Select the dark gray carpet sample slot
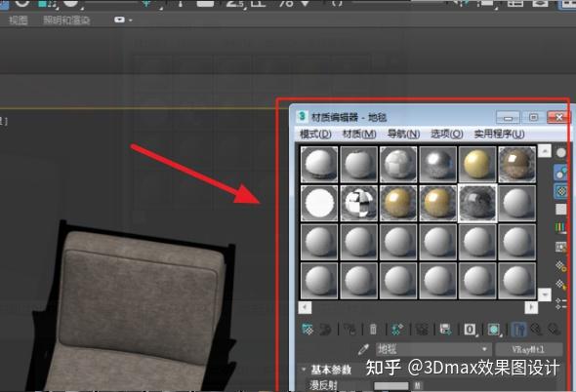576x392 pixels. pos(477,203)
